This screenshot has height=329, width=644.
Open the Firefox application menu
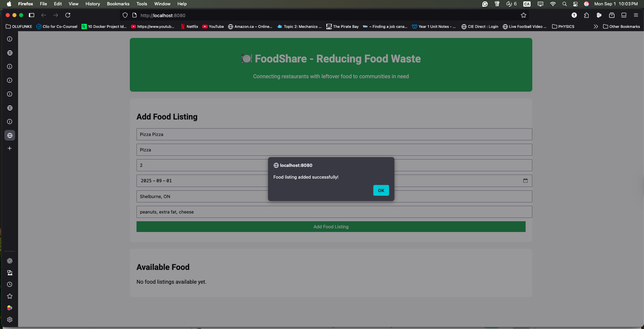tap(636, 15)
